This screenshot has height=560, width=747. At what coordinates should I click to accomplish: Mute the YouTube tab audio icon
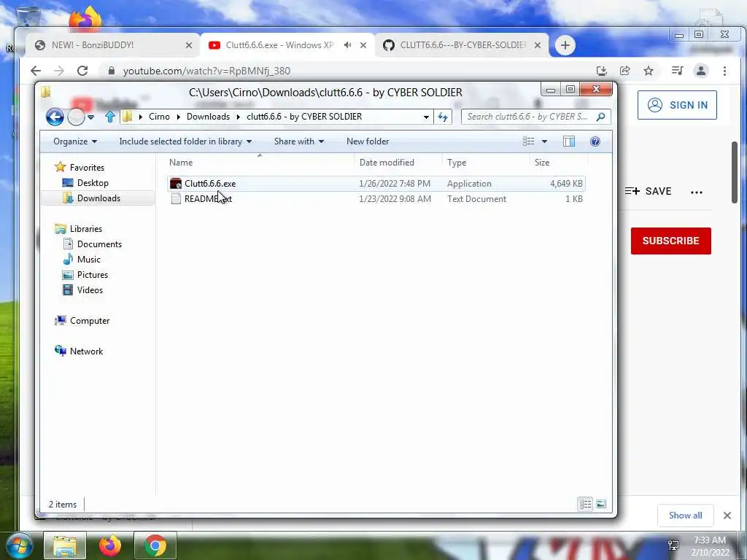pyautogui.click(x=348, y=45)
